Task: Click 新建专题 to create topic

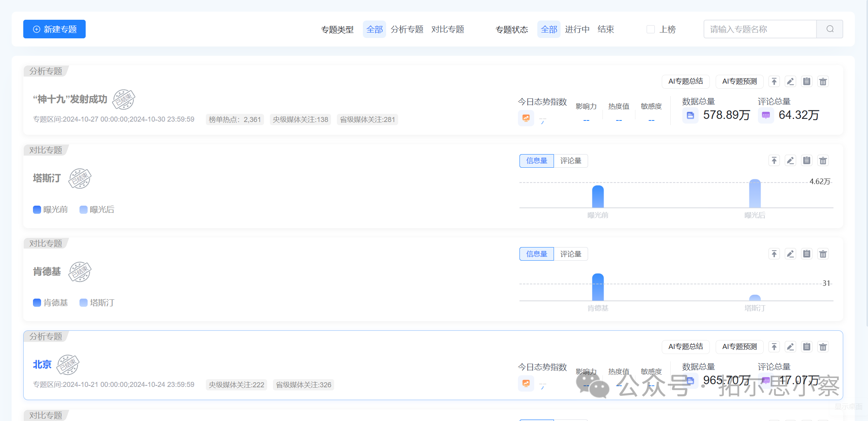Action: pos(54,29)
